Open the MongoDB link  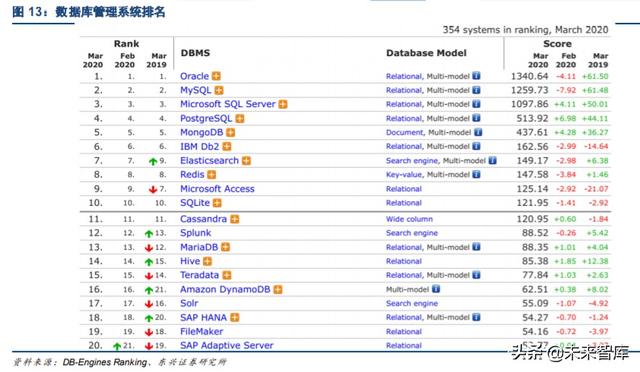(202, 132)
